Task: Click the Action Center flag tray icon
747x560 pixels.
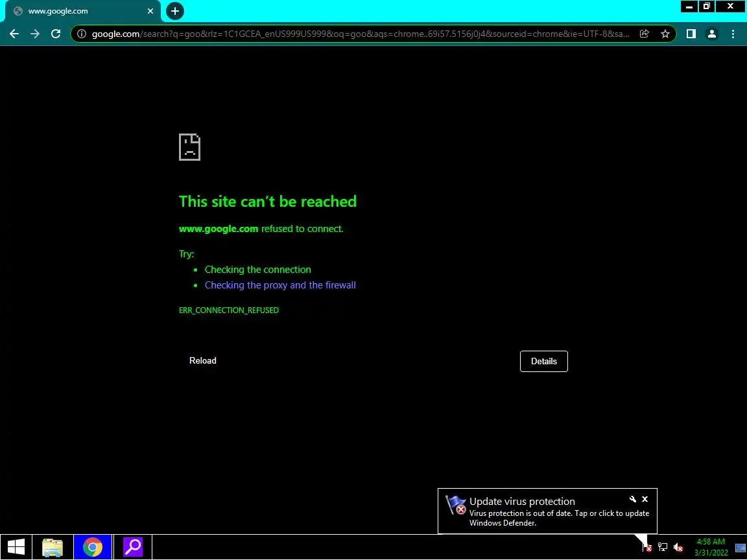Action: [x=647, y=547]
